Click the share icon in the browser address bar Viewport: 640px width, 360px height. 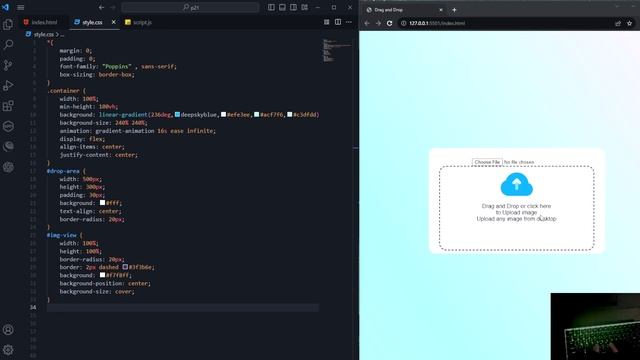click(618, 23)
